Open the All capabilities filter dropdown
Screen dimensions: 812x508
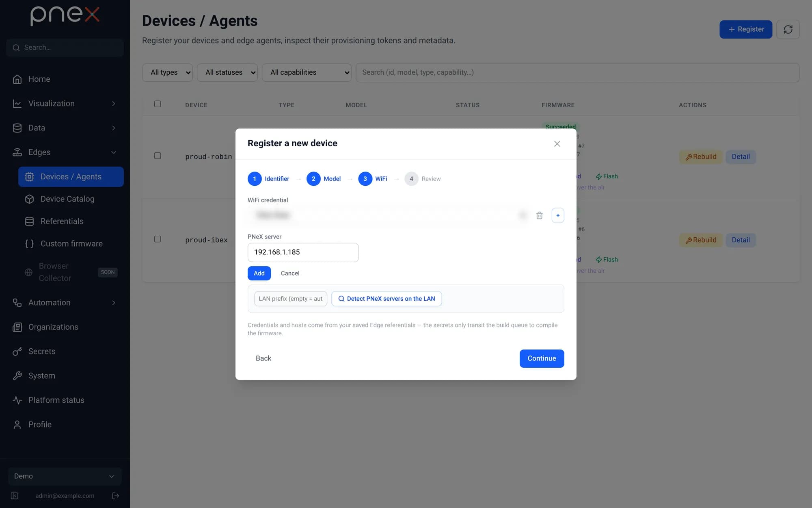click(x=307, y=72)
